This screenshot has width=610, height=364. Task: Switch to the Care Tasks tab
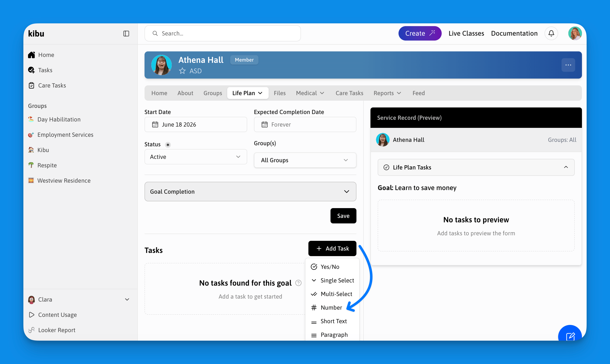pos(349,93)
